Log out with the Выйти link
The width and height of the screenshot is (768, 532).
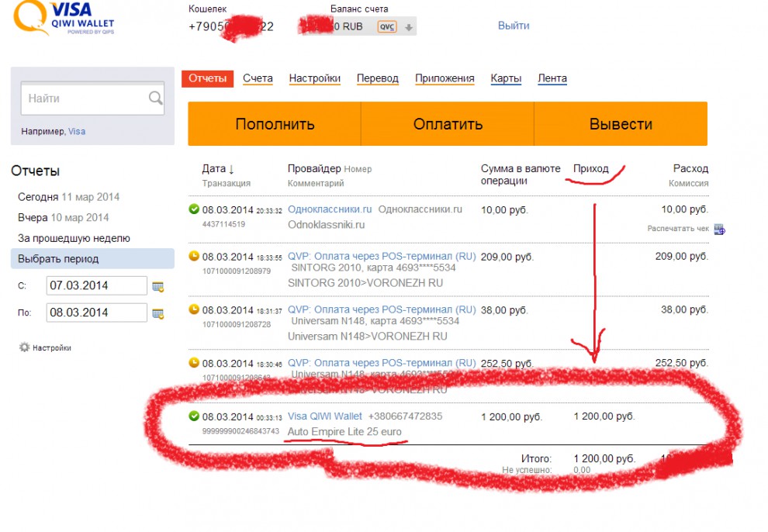[x=514, y=26]
